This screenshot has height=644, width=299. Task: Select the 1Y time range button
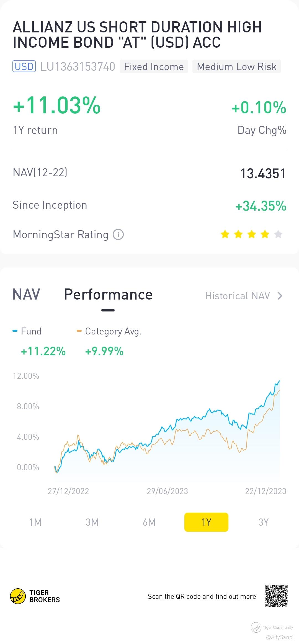pyautogui.click(x=206, y=522)
